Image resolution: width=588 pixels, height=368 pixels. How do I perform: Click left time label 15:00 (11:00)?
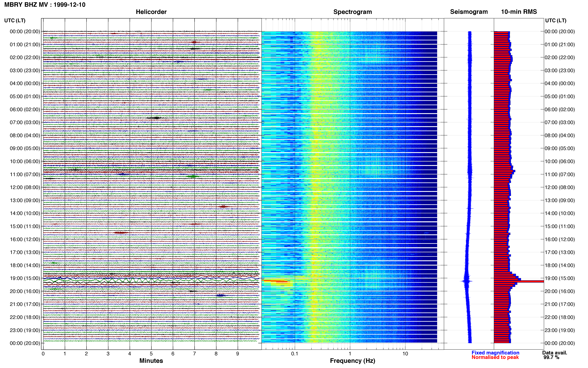pyautogui.click(x=25, y=226)
